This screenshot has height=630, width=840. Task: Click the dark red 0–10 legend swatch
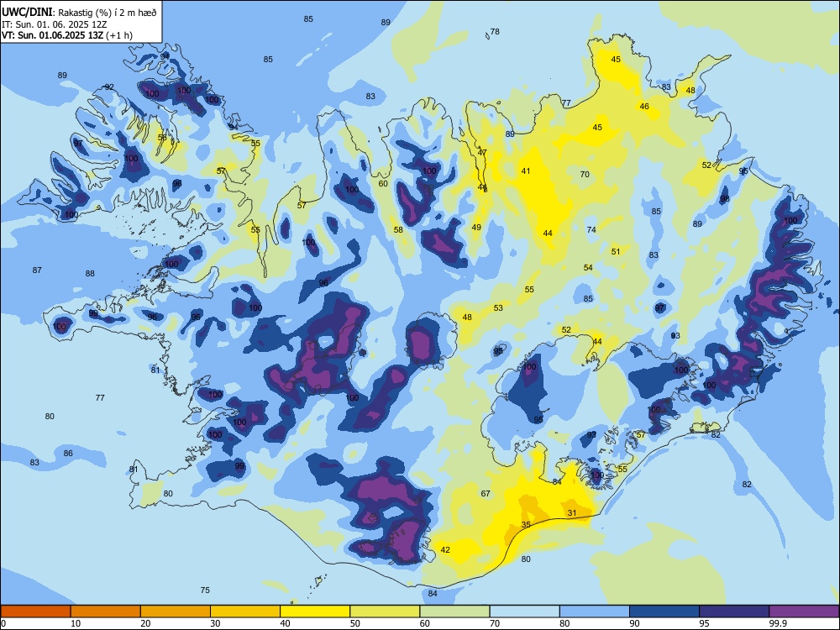tap(35, 612)
